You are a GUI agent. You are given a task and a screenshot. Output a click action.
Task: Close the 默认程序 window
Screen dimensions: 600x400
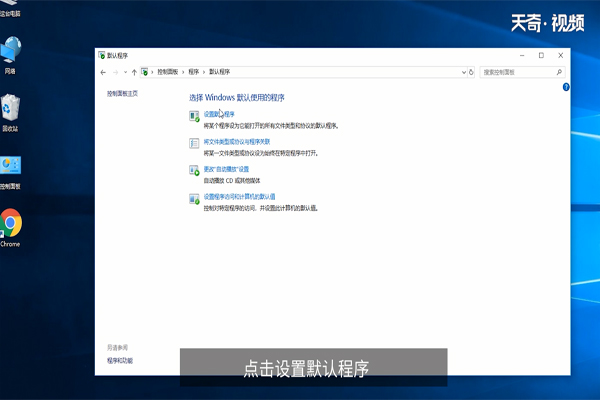coord(561,56)
